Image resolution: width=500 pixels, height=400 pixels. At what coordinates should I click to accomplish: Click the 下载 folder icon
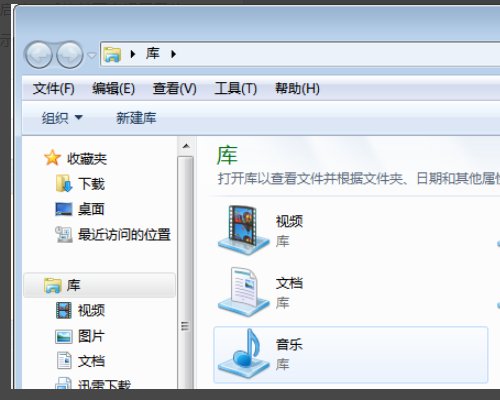(x=64, y=183)
